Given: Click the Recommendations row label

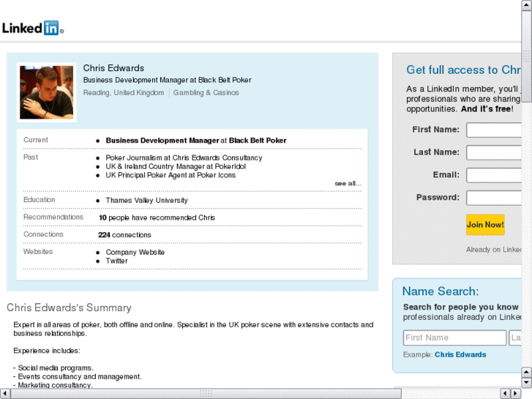Looking at the screenshot, I should click(53, 217).
